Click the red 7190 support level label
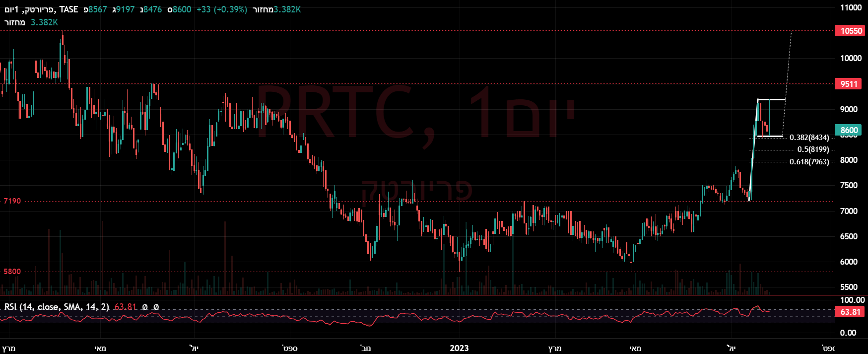Viewport: 868px width, 354px height. click(12, 201)
